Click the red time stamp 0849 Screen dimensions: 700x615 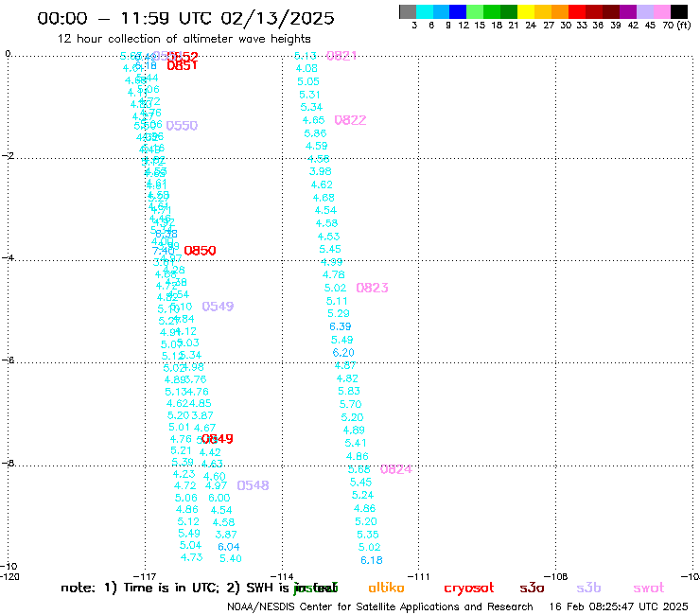click(x=218, y=439)
